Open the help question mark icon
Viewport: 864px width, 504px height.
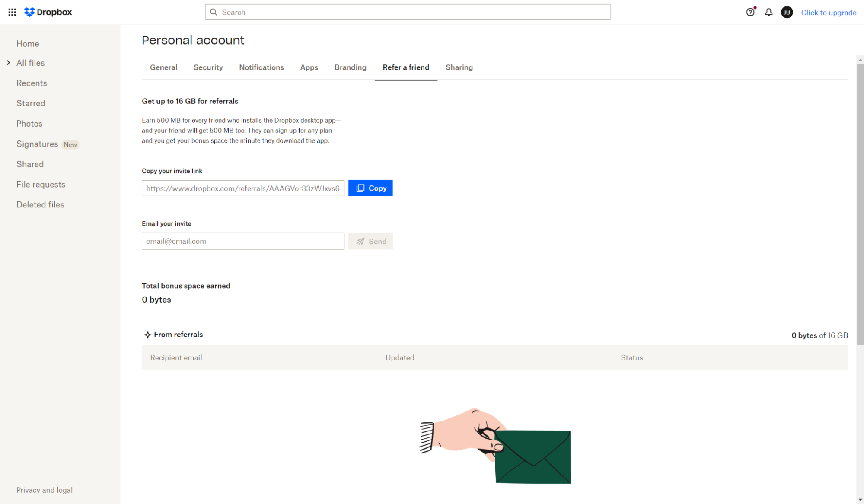[750, 12]
